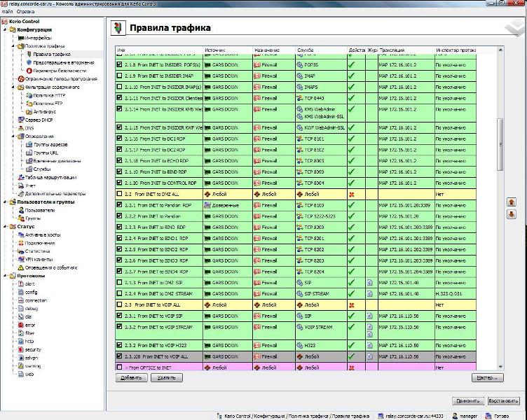Open the Файл menu

click(8, 12)
